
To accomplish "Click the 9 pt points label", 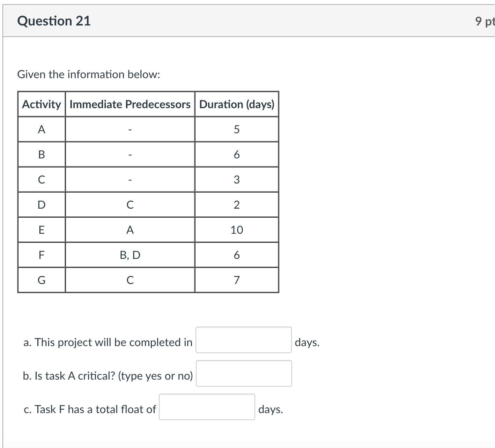I will [x=485, y=21].
